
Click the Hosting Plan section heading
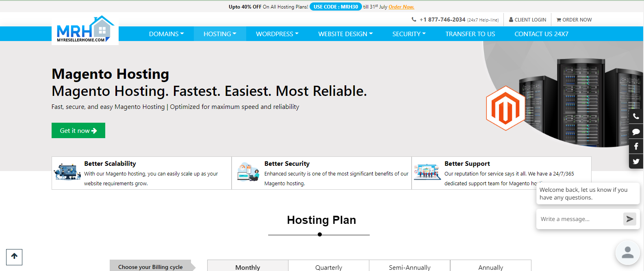[x=321, y=220]
